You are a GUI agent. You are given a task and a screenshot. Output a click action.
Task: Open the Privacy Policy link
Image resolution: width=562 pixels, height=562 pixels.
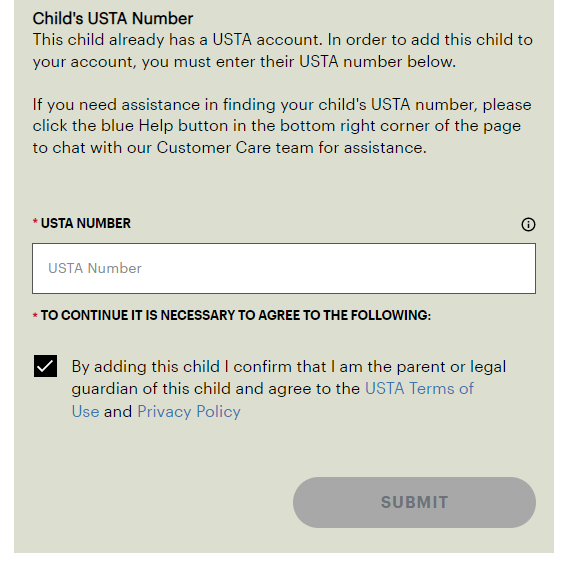point(189,411)
